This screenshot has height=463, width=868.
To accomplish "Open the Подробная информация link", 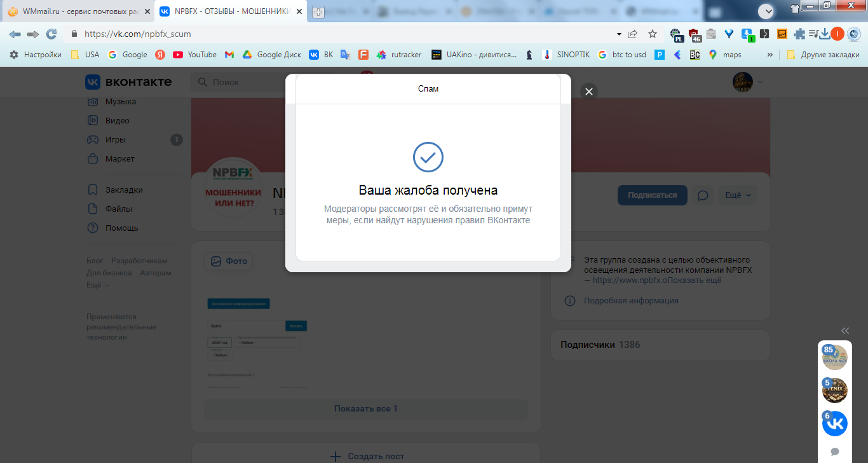I will 631,300.
